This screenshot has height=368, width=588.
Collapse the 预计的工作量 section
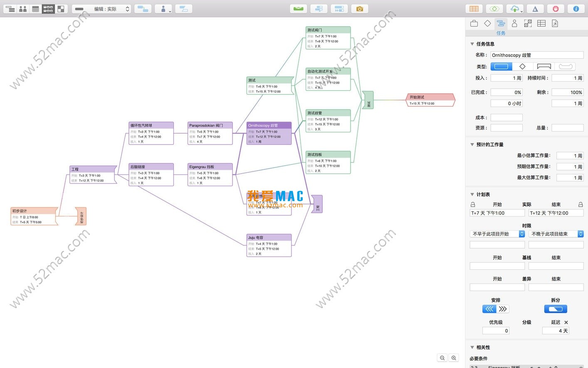(x=472, y=144)
